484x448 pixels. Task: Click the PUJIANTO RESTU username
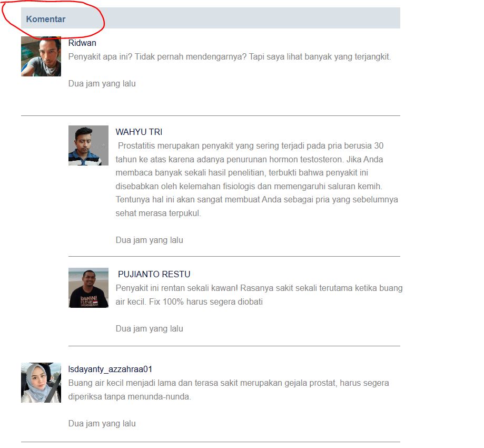tap(154, 275)
